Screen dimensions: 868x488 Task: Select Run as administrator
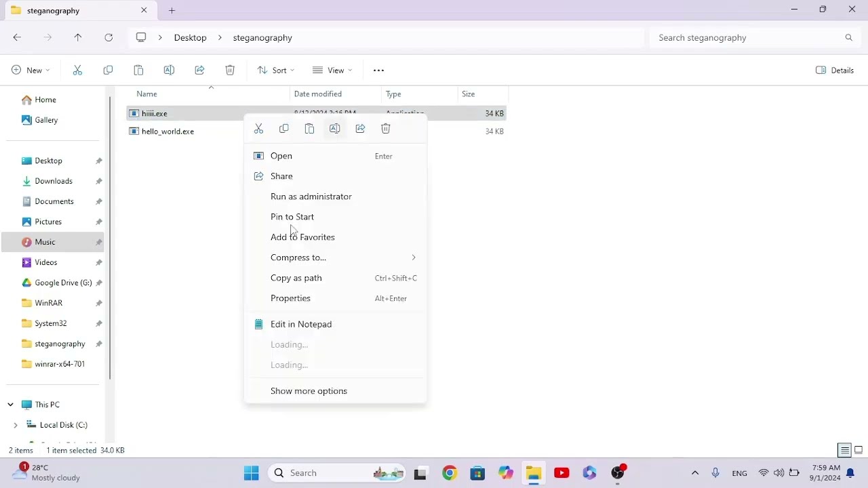click(335, 197)
